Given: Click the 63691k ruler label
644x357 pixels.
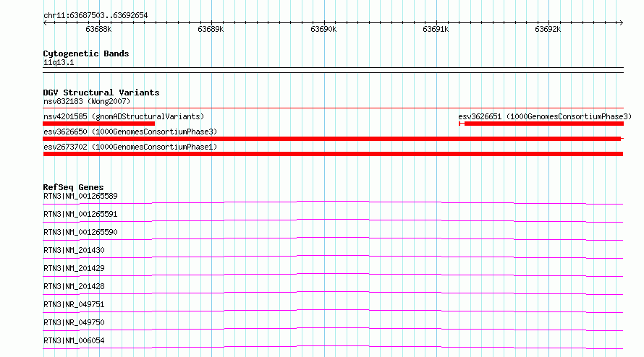Looking at the screenshot, I should (436, 29).
